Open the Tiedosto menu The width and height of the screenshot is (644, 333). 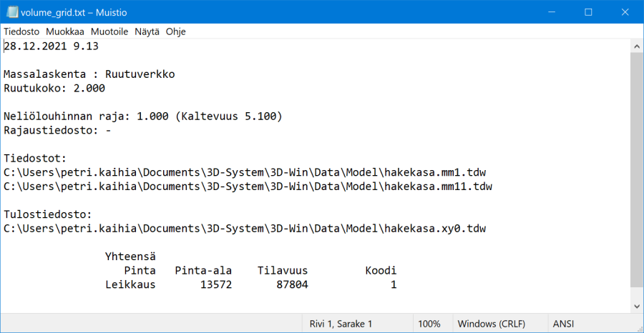22,32
